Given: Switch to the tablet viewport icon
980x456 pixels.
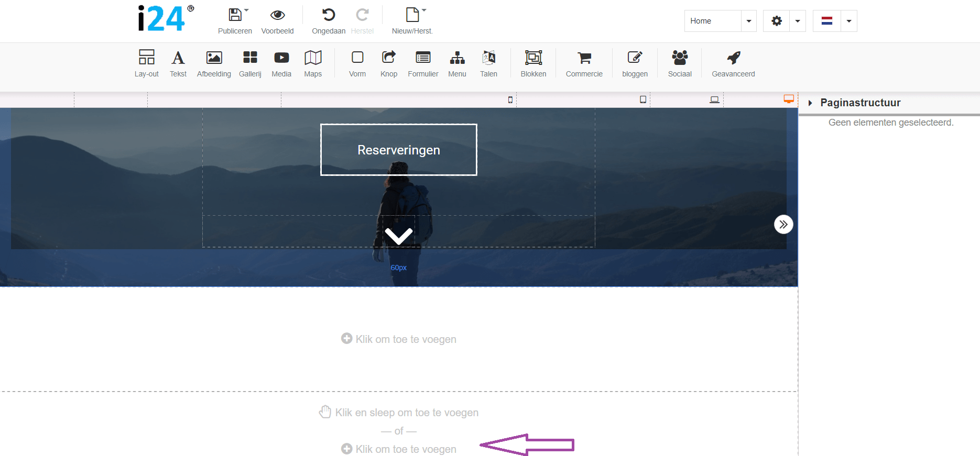Looking at the screenshot, I should coord(643,99).
